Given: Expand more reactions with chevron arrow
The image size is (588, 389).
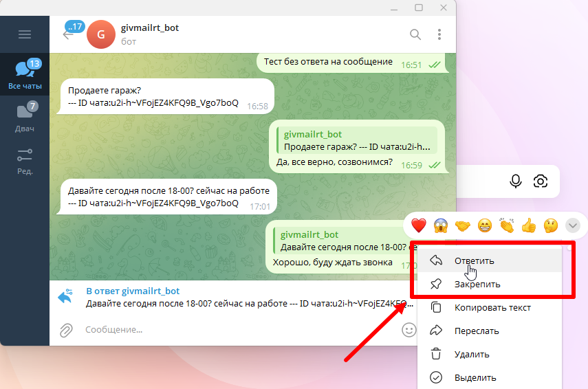Looking at the screenshot, I should point(572,225).
